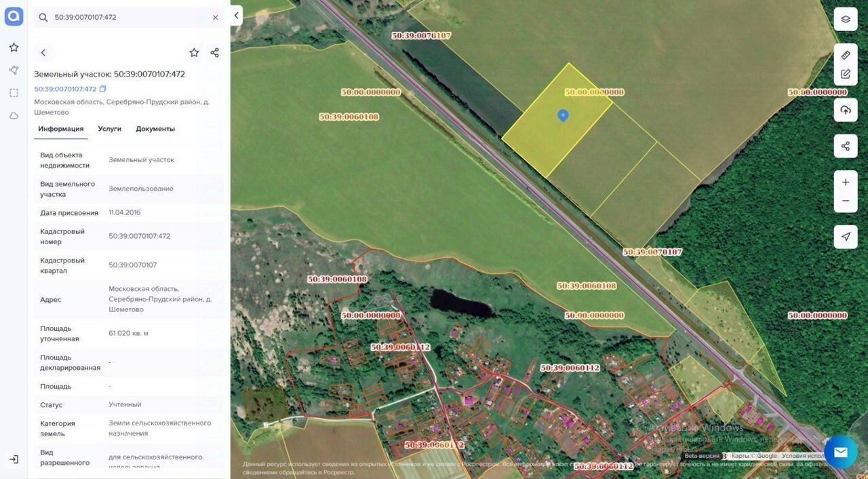
Task: Click panel title 'Земельный участок: 50:39:0070107:472'
Action: (x=109, y=74)
